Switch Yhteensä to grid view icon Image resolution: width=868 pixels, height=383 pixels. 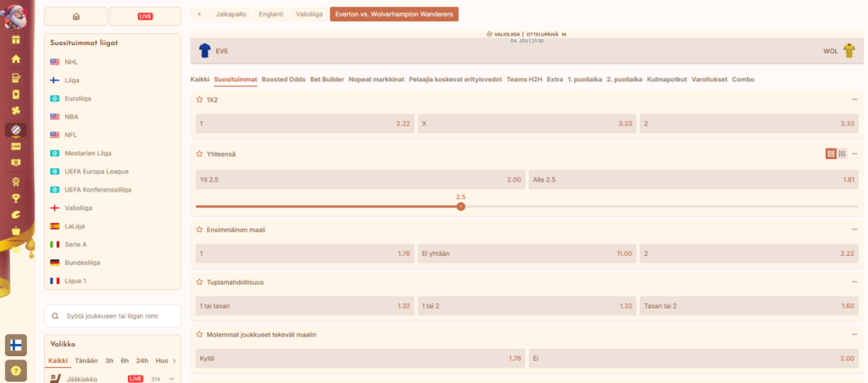[831, 154]
